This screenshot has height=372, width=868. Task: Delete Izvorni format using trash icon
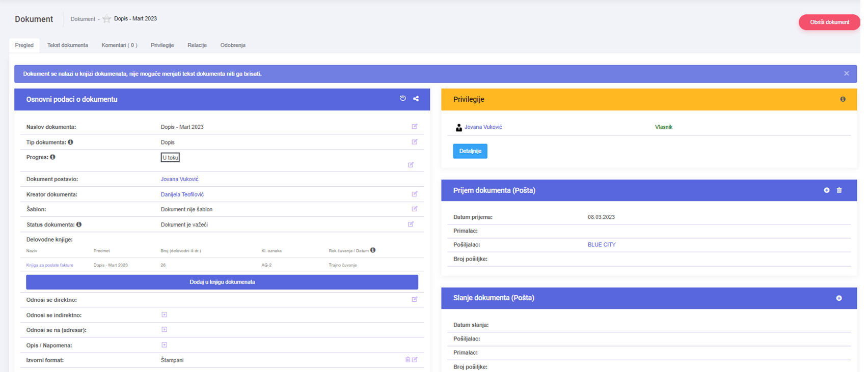pyautogui.click(x=408, y=360)
